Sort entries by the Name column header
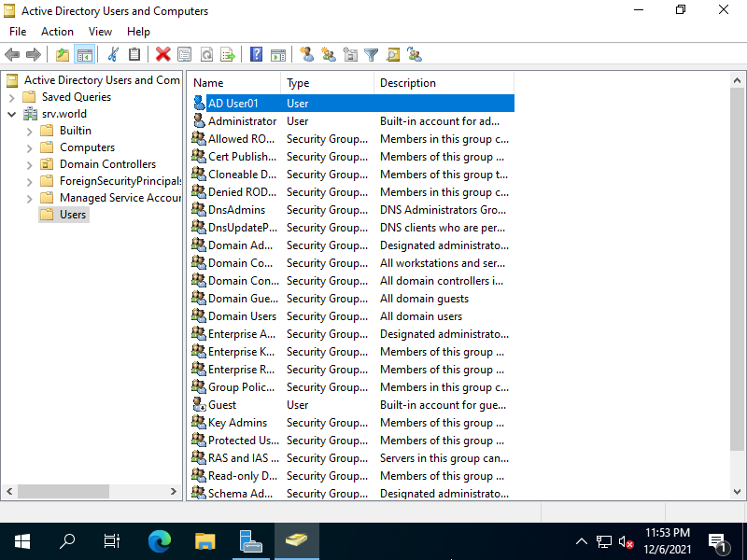Viewport: 747px width, 560px height. click(232, 83)
